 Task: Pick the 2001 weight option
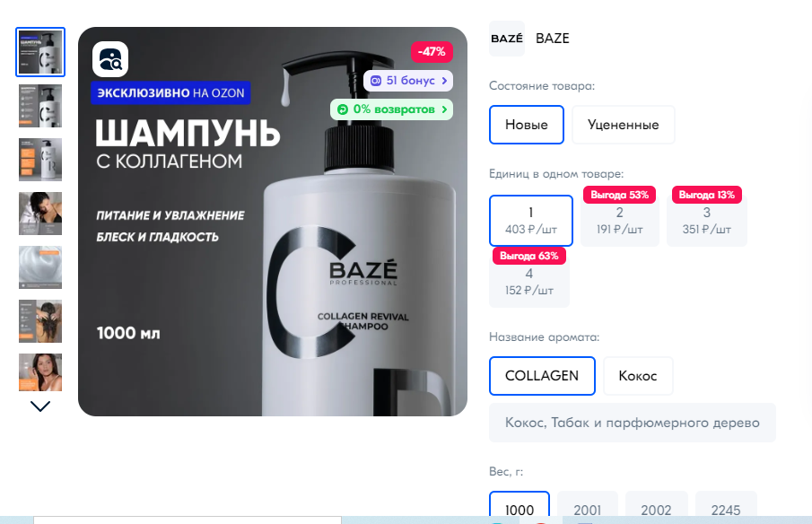588,505
